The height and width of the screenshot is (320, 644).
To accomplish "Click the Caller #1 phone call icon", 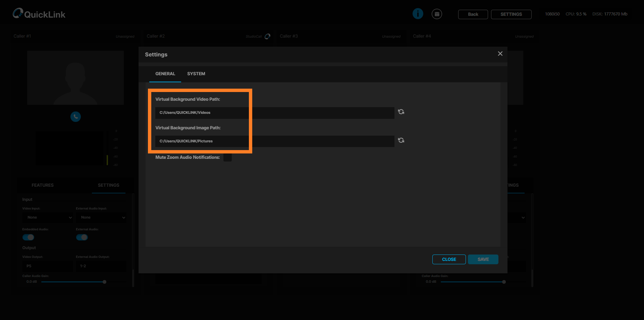I will [75, 117].
